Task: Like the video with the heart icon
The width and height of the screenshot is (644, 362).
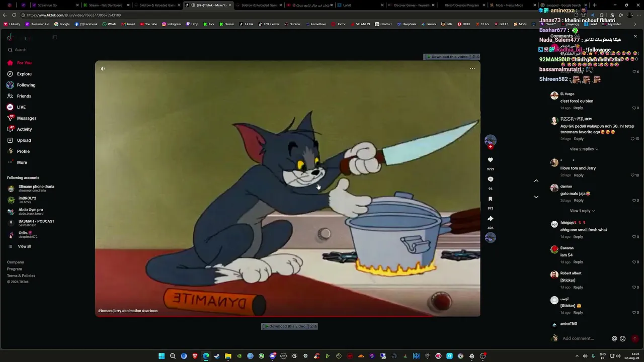Action: click(491, 160)
